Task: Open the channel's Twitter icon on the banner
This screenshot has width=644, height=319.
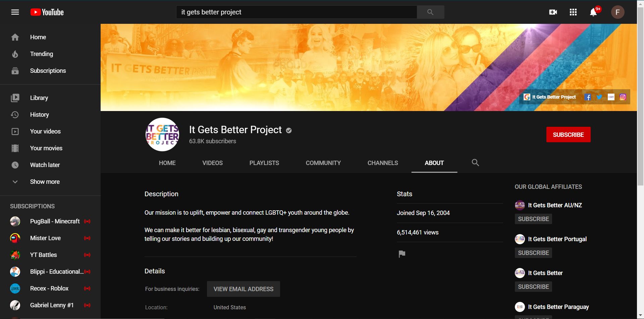Action: [x=599, y=97]
